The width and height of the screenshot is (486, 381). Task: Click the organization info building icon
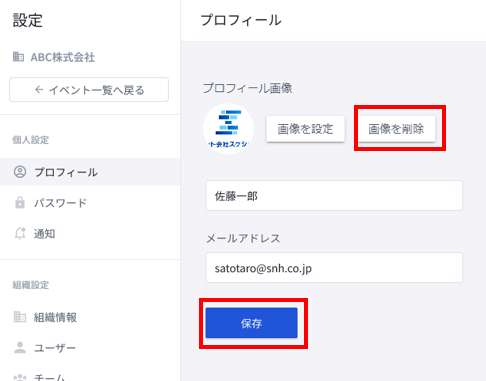click(20, 317)
